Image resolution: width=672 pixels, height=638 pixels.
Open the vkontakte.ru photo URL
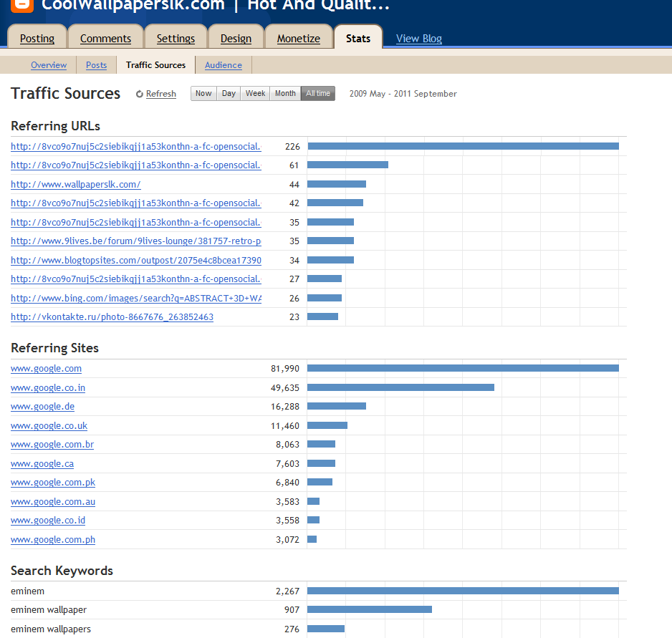(112, 317)
